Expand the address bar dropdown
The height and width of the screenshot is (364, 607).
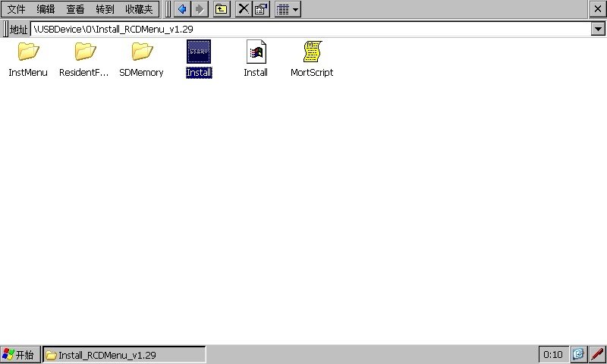coord(597,29)
